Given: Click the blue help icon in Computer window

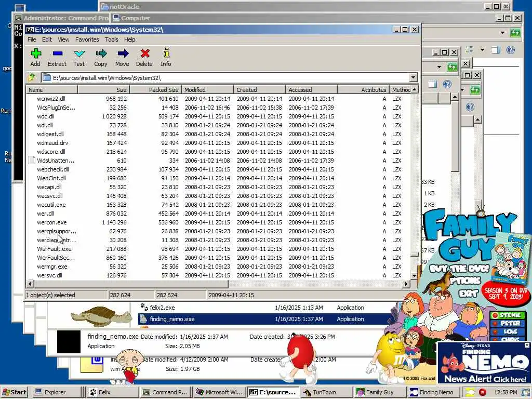Looking at the screenshot, I should pyautogui.click(x=510, y=50).
